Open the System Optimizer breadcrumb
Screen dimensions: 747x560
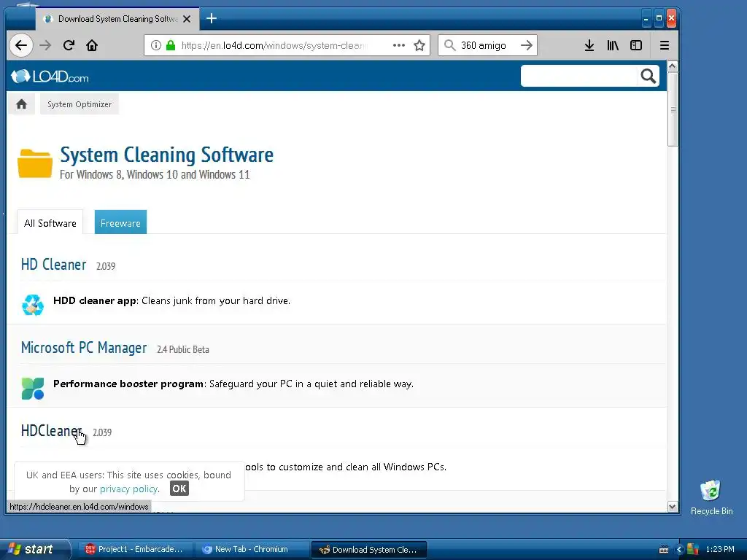tap(80, 104)
